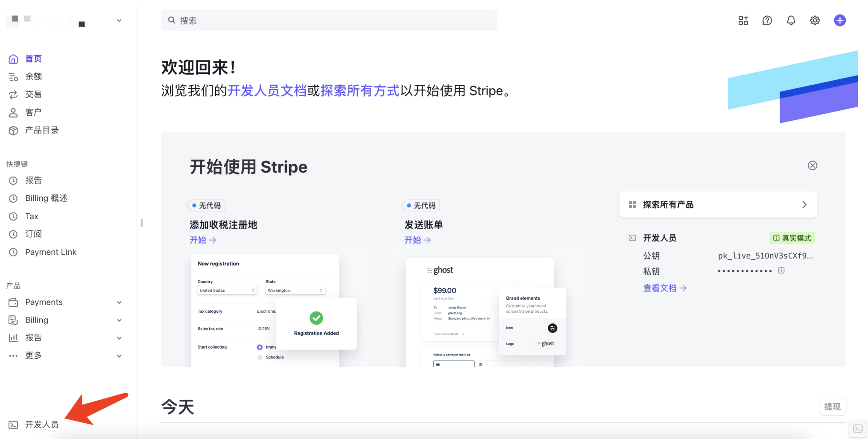This screenshot has width=868, height=439.
Task: Open the account switcher dropdown chevron
Action: click(119, 20)
